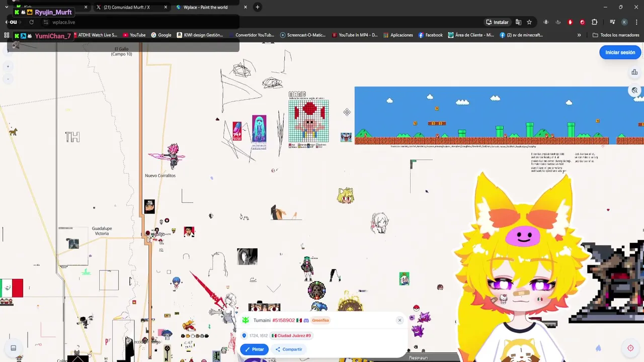Open the YouTube bookmark

click(x=134, y=35)
